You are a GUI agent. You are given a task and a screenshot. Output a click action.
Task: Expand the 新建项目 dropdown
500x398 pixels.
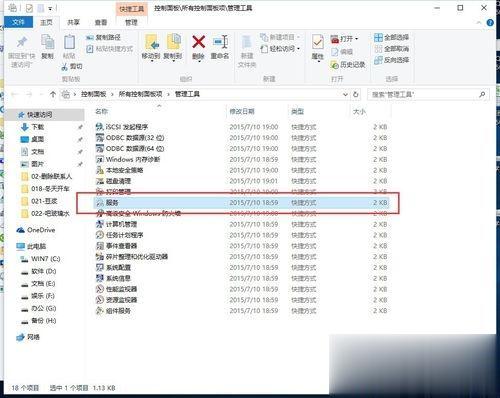tap(298, 37)
